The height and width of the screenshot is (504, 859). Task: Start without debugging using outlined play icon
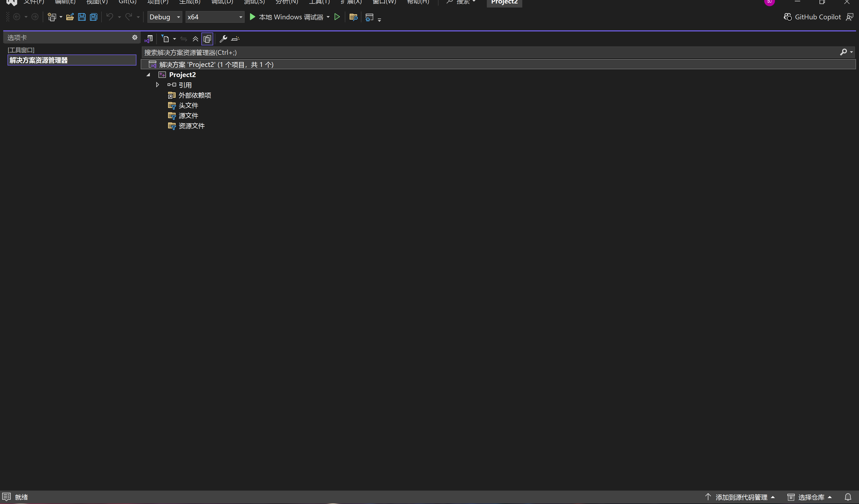coord(337,17)
